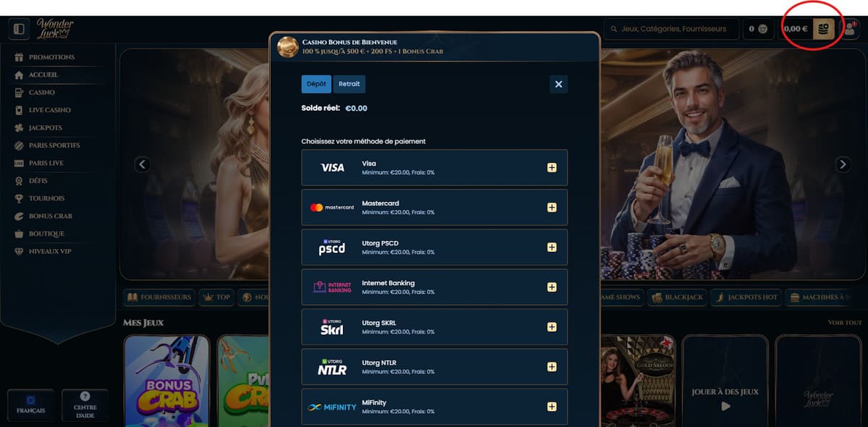868x427 pixels.
Task: Expand the Mastercard payment option
Action: pos(552,208)
